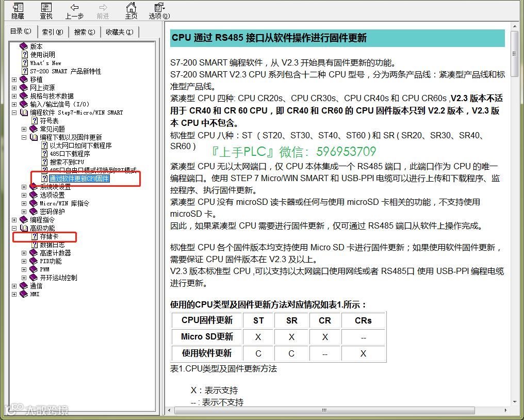
Task: Expand the 规格与技术数据 tree node
Action: [x=14, y=96]
